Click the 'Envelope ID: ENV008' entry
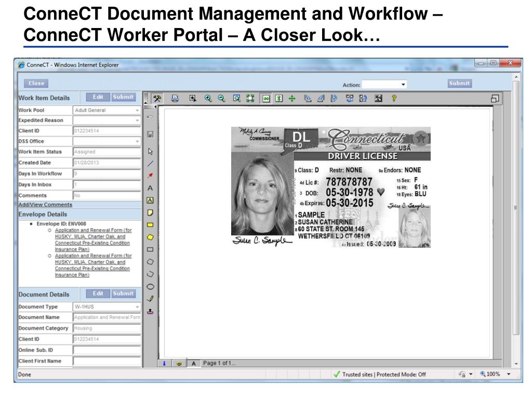The image size is (532, 399). [61, 224]
